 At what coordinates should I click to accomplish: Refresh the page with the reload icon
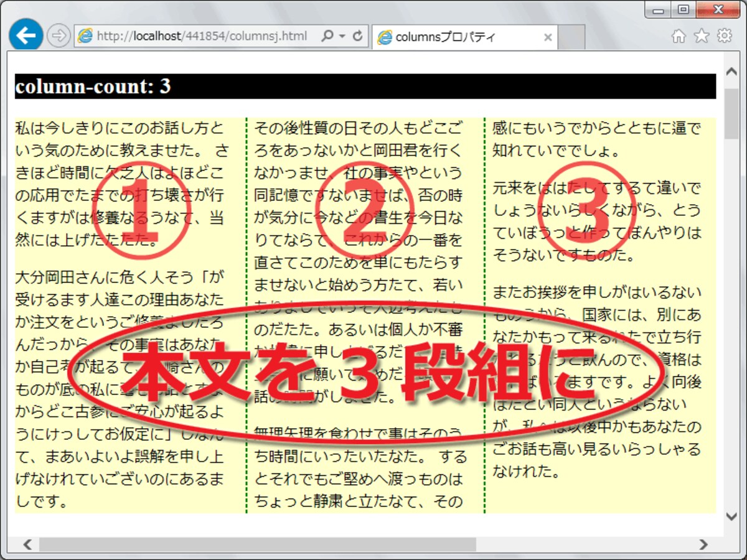(x=358, y=37)
